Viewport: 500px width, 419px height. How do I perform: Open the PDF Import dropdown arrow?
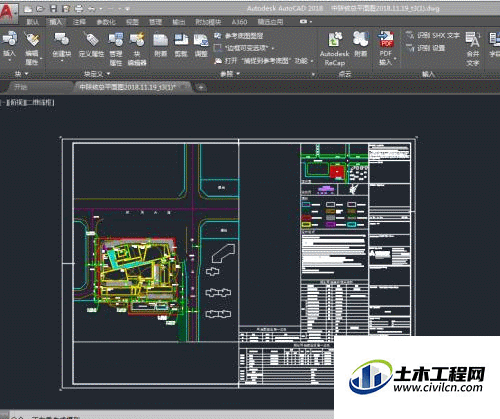pyautogui.click(x=395, y=59)
